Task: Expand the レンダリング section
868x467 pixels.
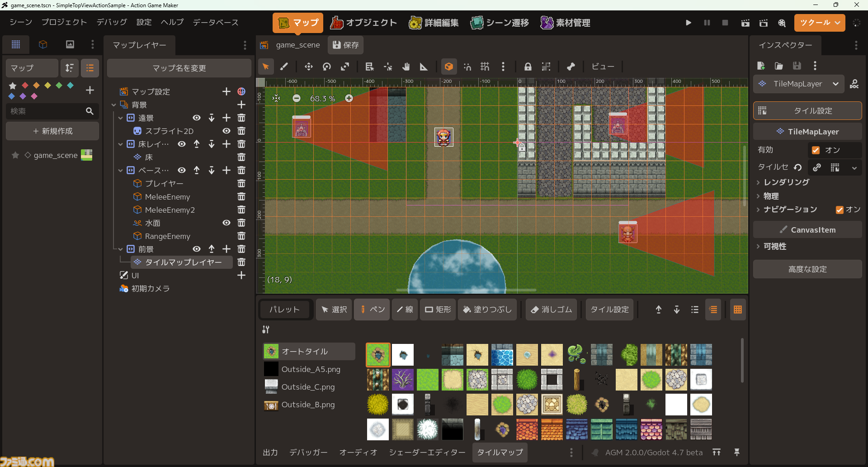Action: point(787,182)
